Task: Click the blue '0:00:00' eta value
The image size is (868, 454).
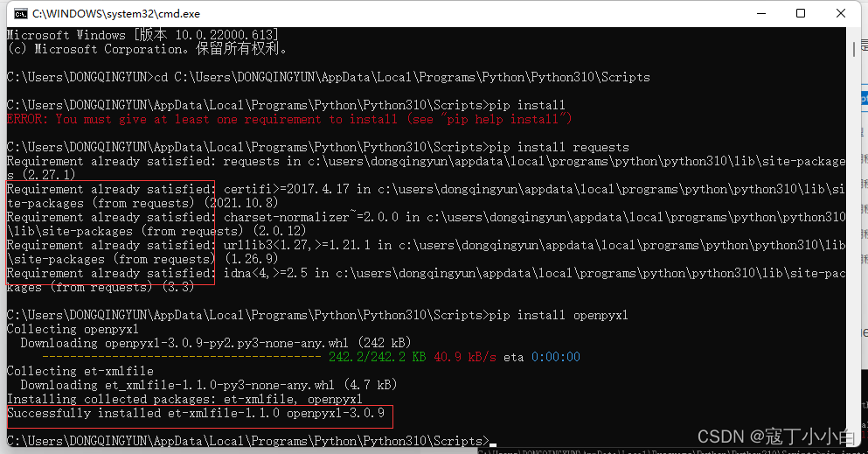Action: click(556, 357)
